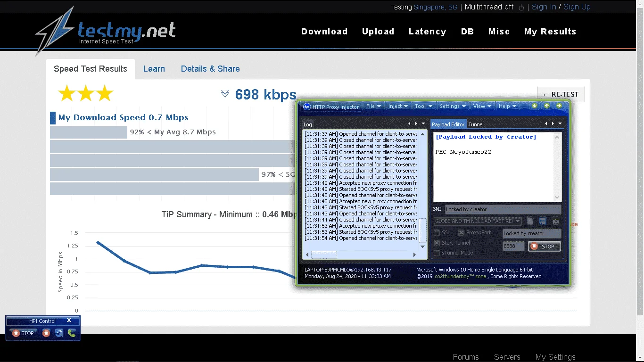Click the Sign In link

point(544,7)
